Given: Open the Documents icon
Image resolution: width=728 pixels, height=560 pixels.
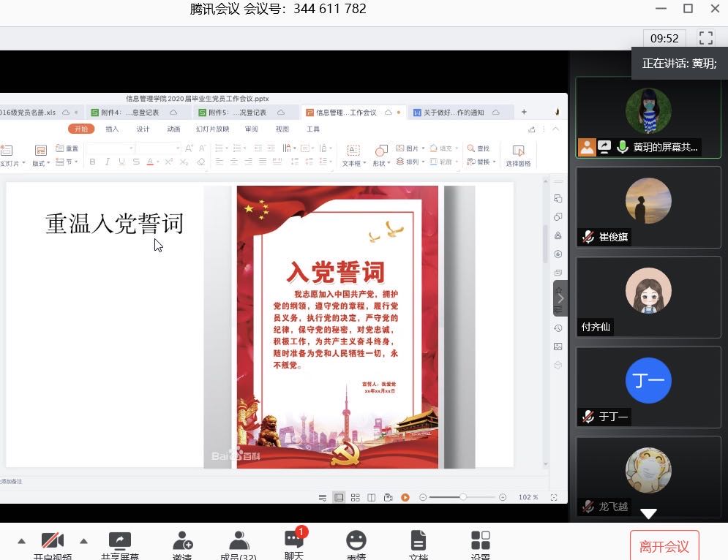Looking at the screenshot, I should click(x=418, y=542).
